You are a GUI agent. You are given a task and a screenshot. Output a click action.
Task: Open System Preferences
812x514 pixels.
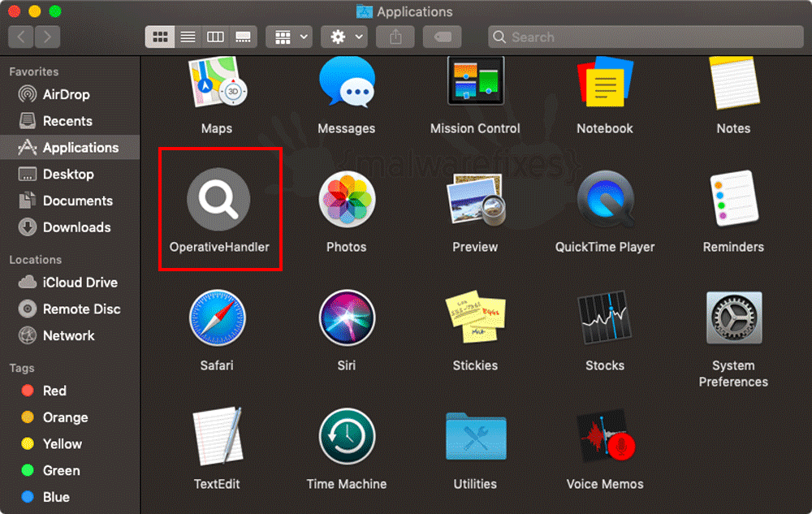(x=734, y=317)
